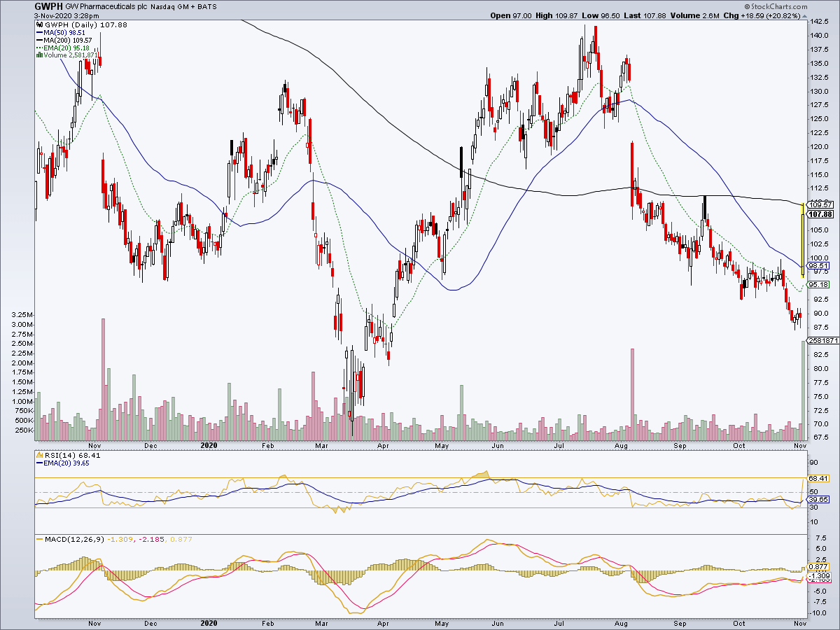Click the 250K label on the volume axis
The width and height of the screenshot is (840, 630).
[x=23, y=430]
